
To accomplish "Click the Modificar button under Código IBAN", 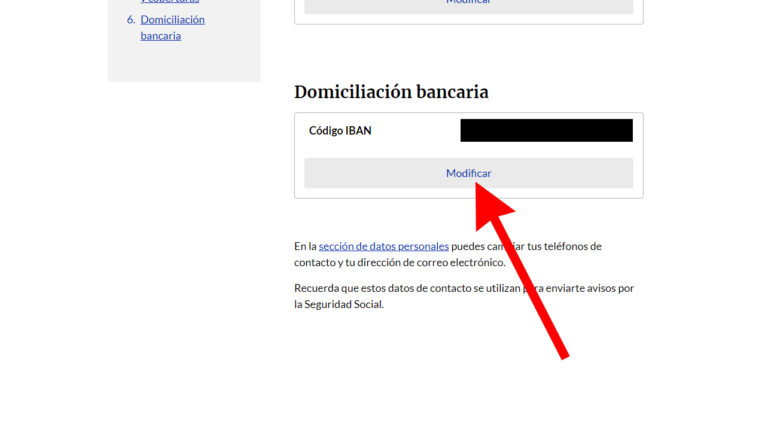I will click(x=468, y=173).
